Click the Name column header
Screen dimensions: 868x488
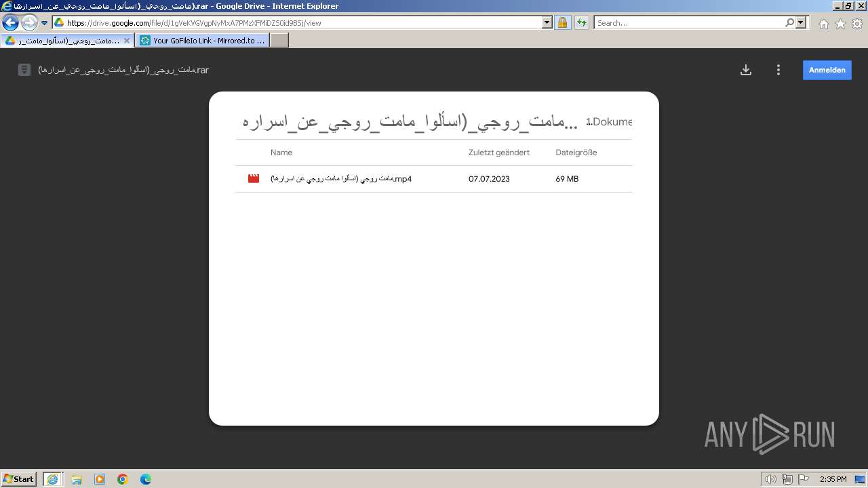pos(281,152)
